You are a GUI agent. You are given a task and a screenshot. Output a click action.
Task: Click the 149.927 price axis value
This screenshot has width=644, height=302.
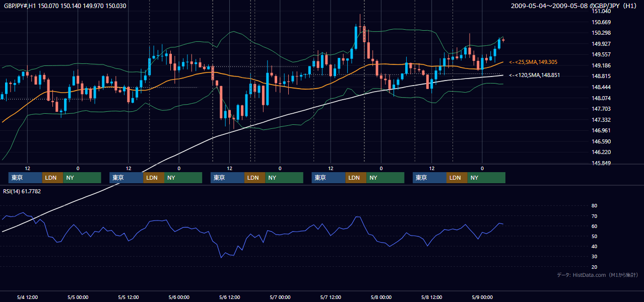coord(601,44)
